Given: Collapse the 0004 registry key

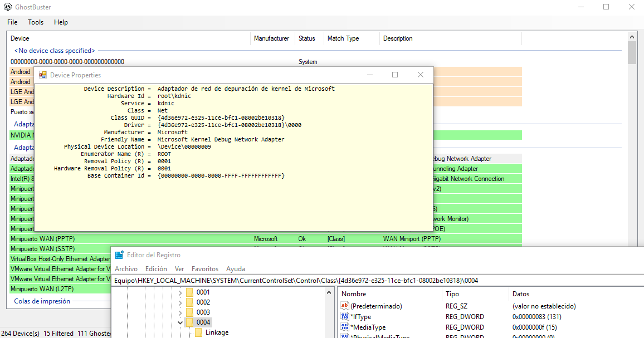Looking at the screenshot, I should (180, 323).
